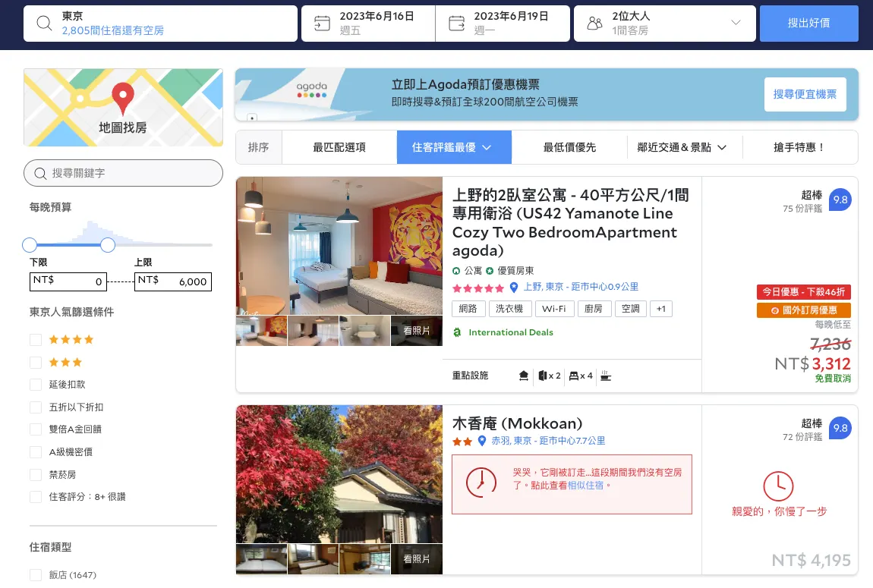Screen dimensions: 873x588
Task: Click the upper budget slider handle
Action: tap(108, 245)
